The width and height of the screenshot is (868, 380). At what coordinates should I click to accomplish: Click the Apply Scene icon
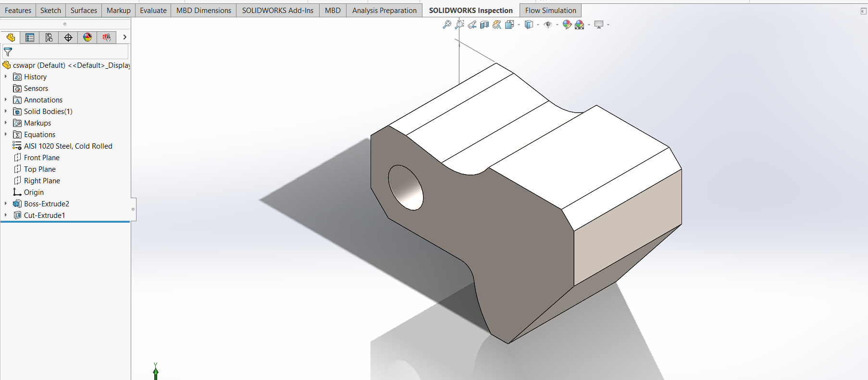pyautogui.click(x=580, y=25)
